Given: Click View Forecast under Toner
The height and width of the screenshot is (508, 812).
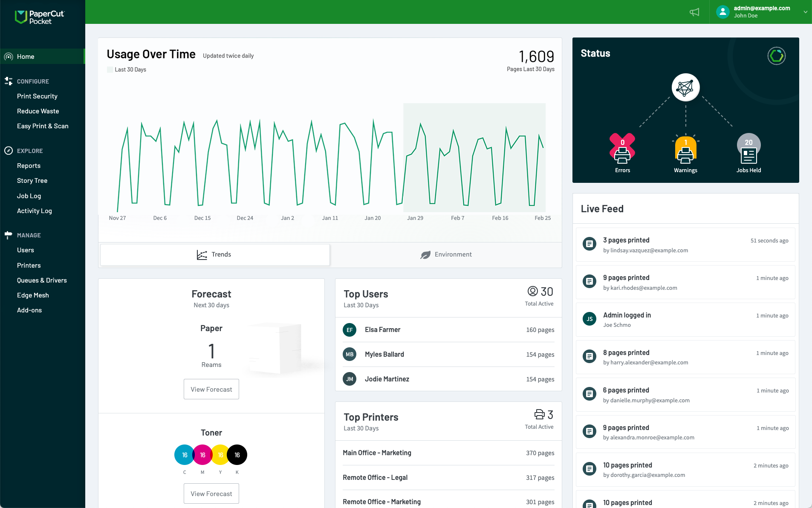Looking at the screenshot, I should [x=211, y=494].
